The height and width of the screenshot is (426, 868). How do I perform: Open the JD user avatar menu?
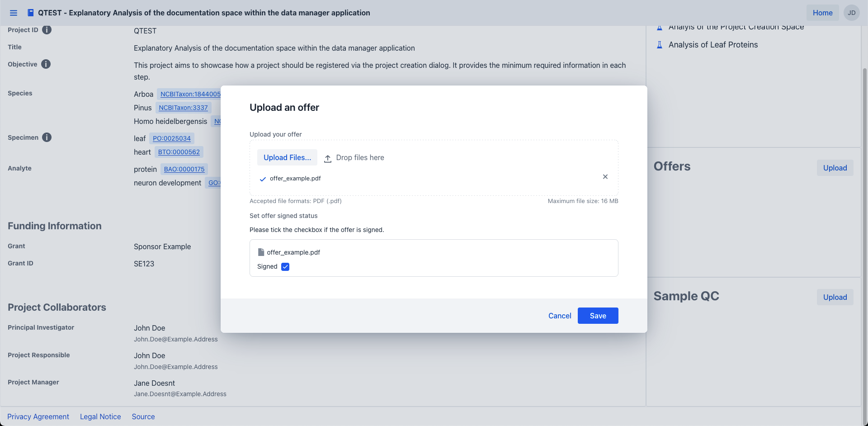tap(851, 13)
